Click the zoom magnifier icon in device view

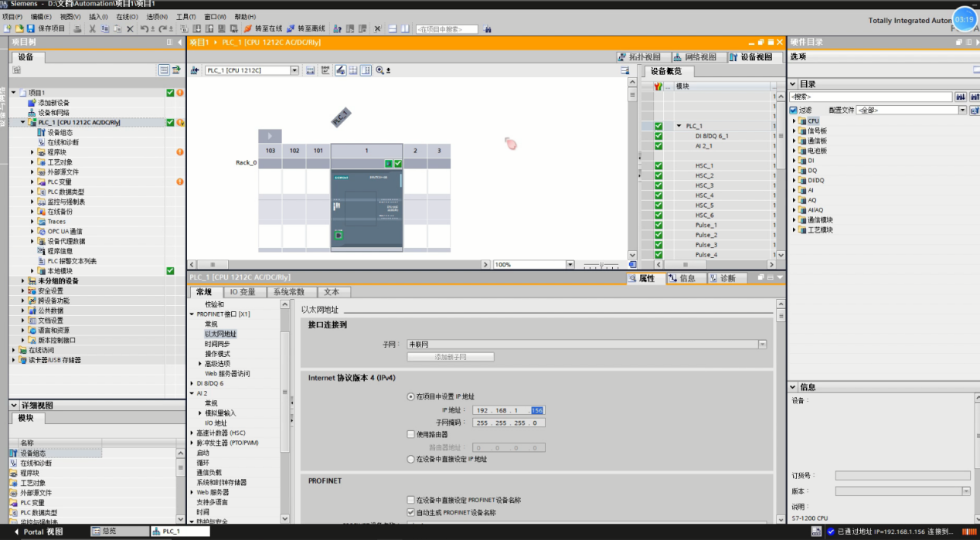tap(379, 70)
